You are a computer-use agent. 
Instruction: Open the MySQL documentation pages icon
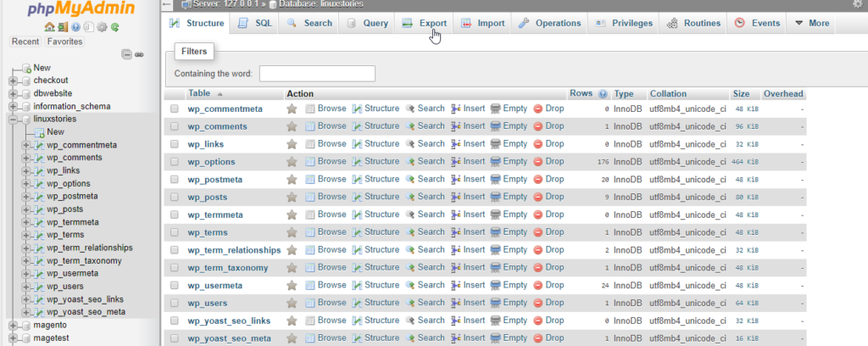[x=88, y=26]
